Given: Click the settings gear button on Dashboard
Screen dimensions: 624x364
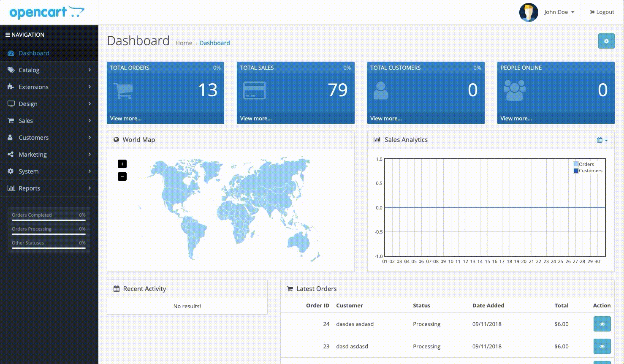Looking at the screenshot, I should 606,41.
